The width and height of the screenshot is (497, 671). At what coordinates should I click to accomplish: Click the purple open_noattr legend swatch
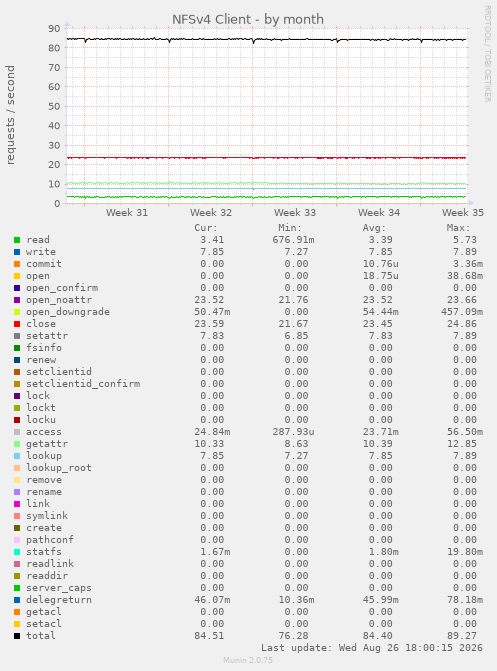(x=17, y=300)
